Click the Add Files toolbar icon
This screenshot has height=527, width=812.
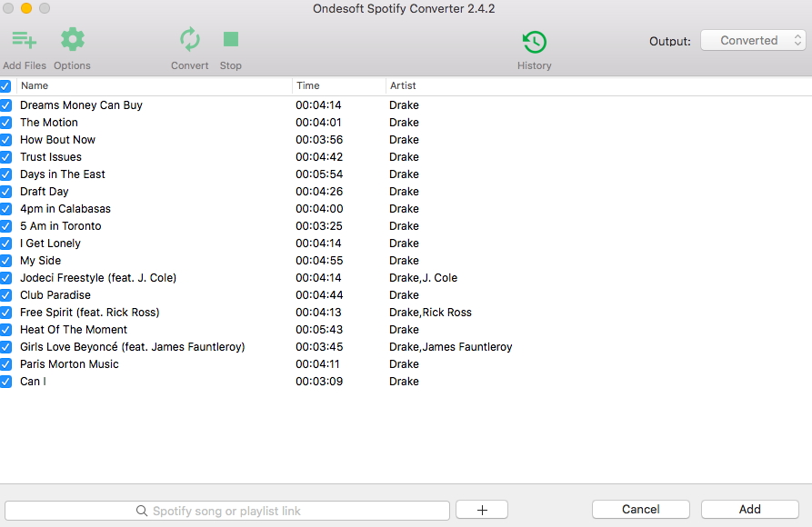click(25, 40)
